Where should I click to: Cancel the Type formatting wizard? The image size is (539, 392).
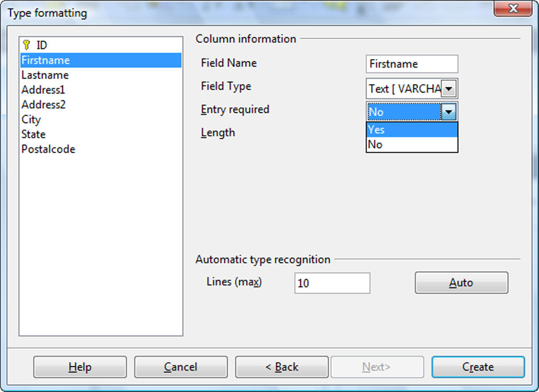pyautogui.click(x=181, y=367)
